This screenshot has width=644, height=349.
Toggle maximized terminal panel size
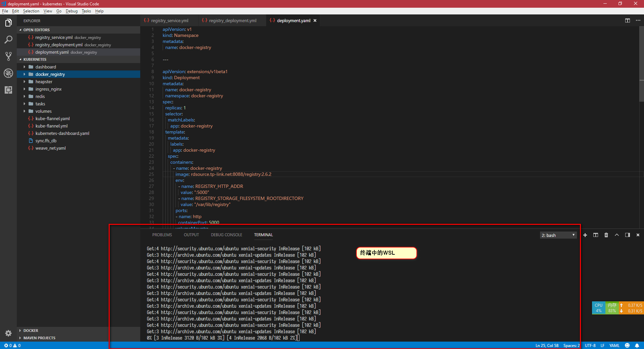pos(616,235)
